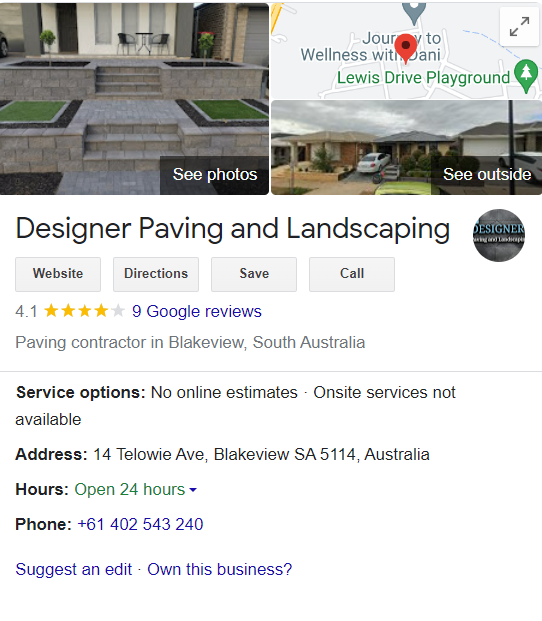Open See outside street view thumbnail

point(406,147)
